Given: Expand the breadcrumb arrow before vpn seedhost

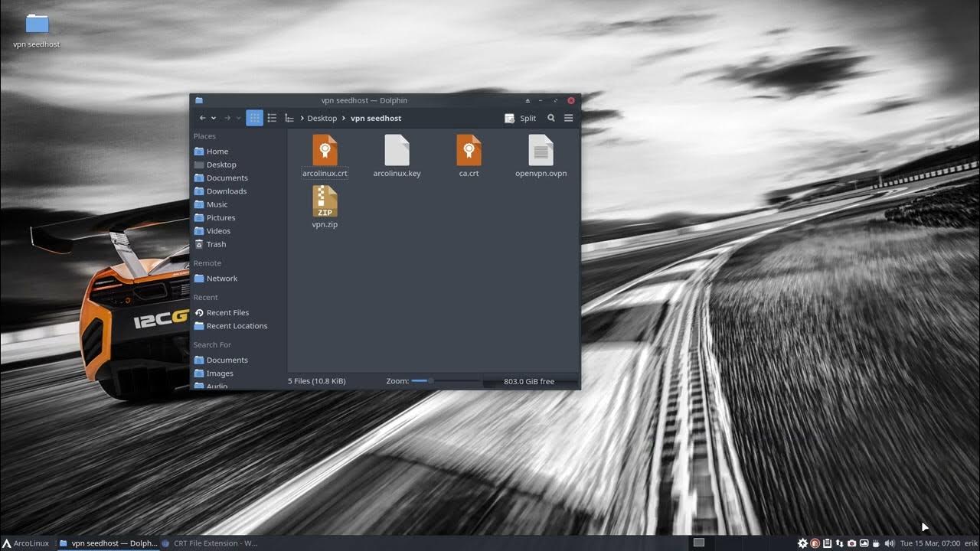Looking at the screenshot, I should click(x=345, y=118).
